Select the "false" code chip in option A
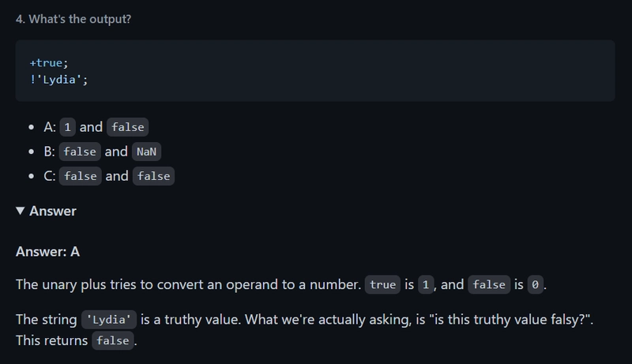The image size is (632, 364). [127, 127]
